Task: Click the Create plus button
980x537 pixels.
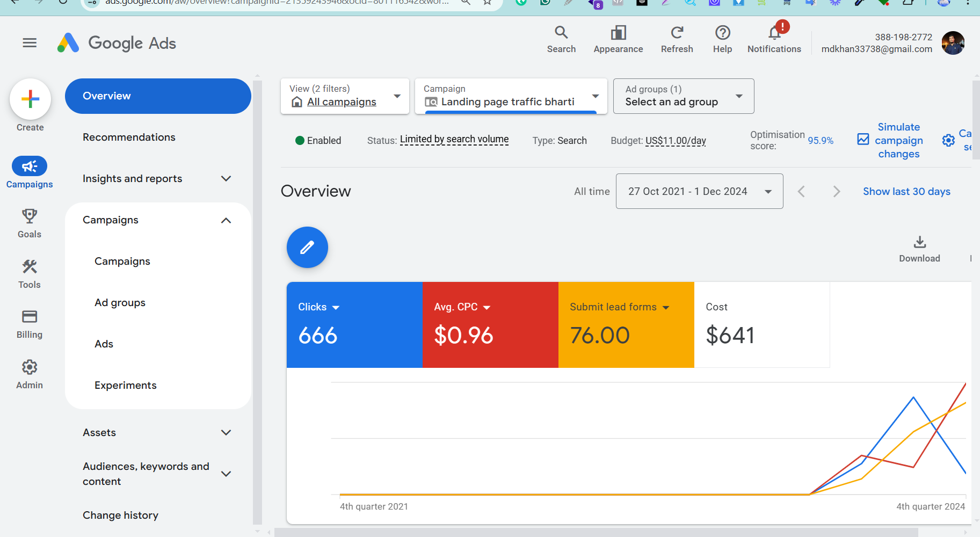Action: [x=30, y=99]
